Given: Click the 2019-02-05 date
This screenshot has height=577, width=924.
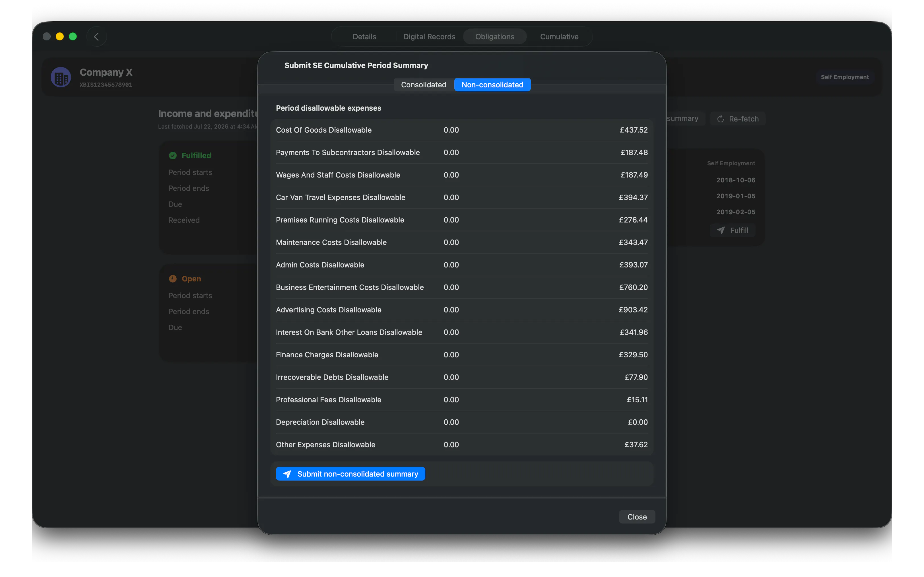Looking at the screenshot, I should (735, 212).
